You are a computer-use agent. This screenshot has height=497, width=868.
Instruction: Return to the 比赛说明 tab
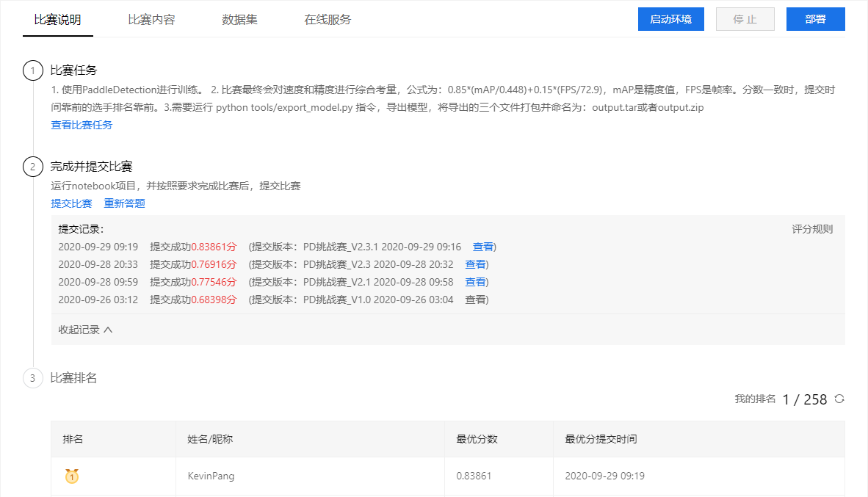click(x=57, y=20)
